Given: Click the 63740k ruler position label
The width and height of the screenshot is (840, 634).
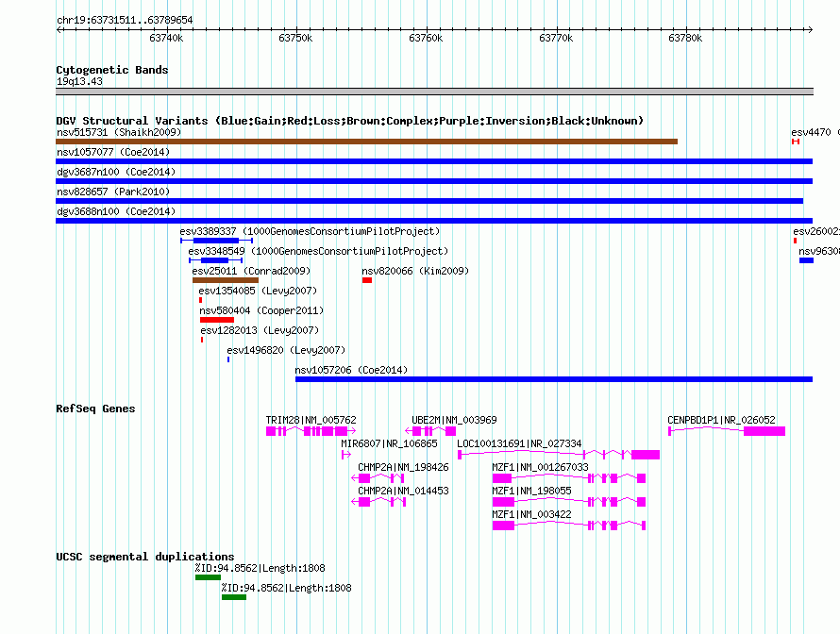Looking at the screenshot, I should 167,38.
